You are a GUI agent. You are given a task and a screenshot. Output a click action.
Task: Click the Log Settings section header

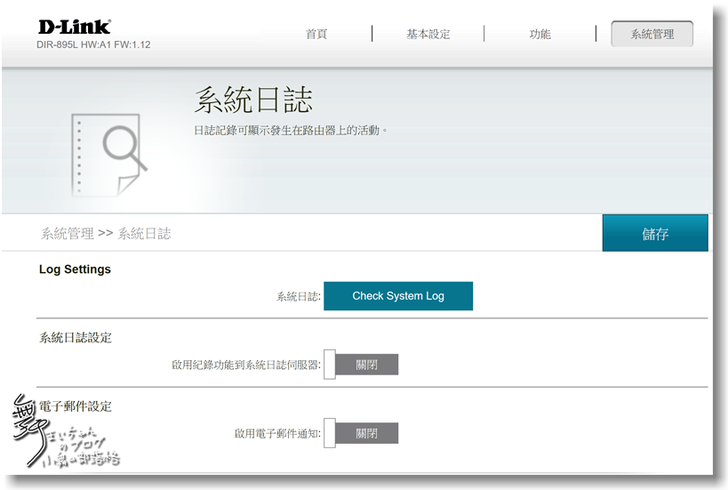[x=75, y=269]
